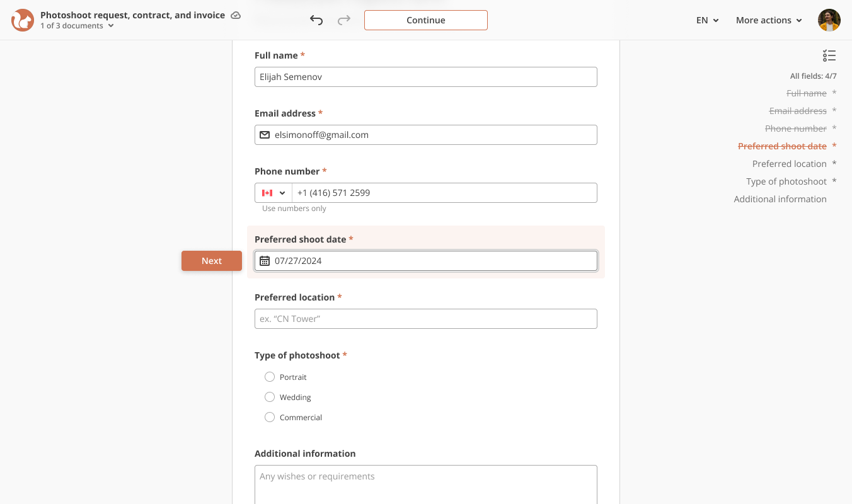Jump to Email address in field list

[x=798, y=111]
